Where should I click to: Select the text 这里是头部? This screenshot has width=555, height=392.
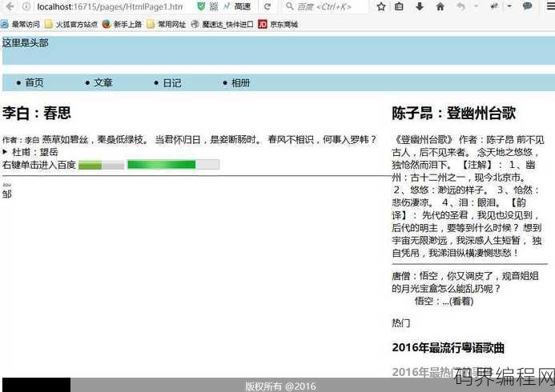[25, 43]
